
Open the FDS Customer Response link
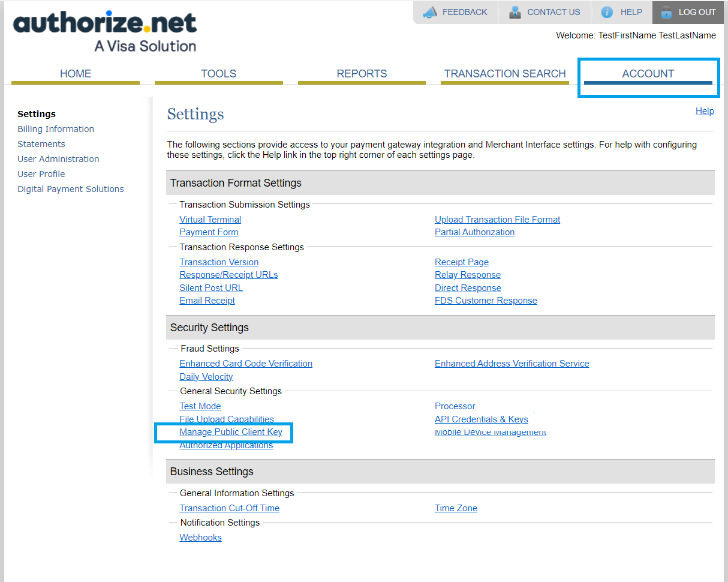pos(486,301)
